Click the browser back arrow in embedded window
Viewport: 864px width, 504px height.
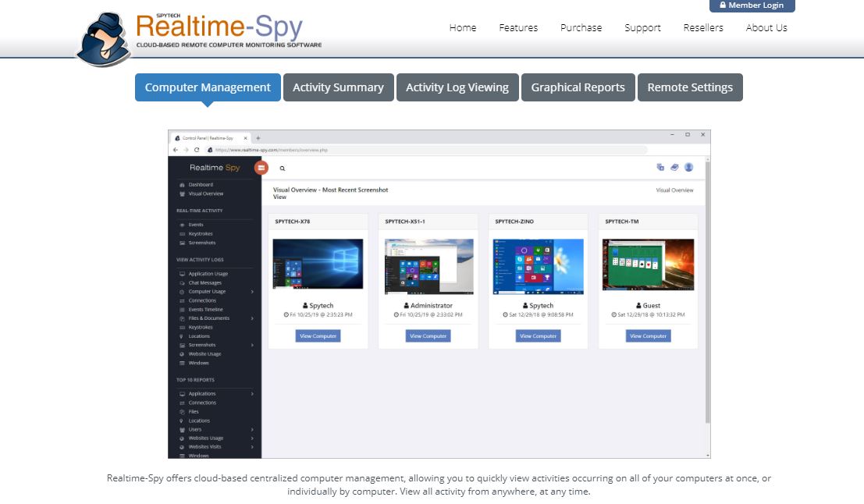pos(176,150)
